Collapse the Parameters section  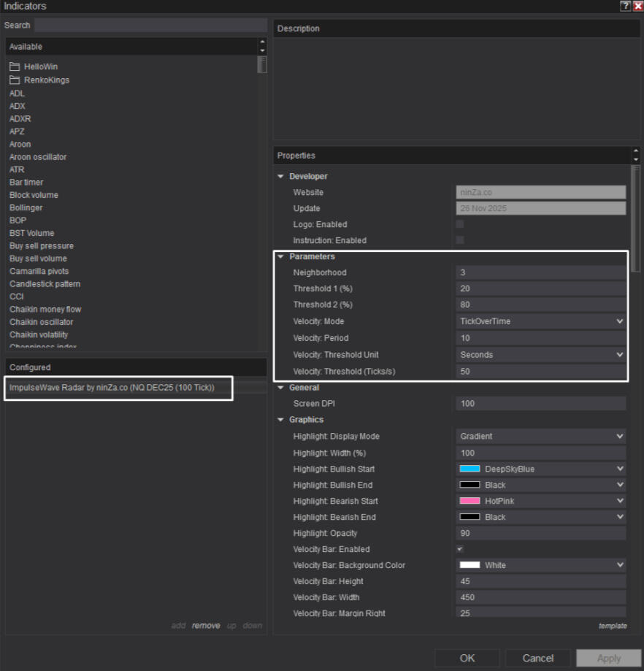[280, 257]
